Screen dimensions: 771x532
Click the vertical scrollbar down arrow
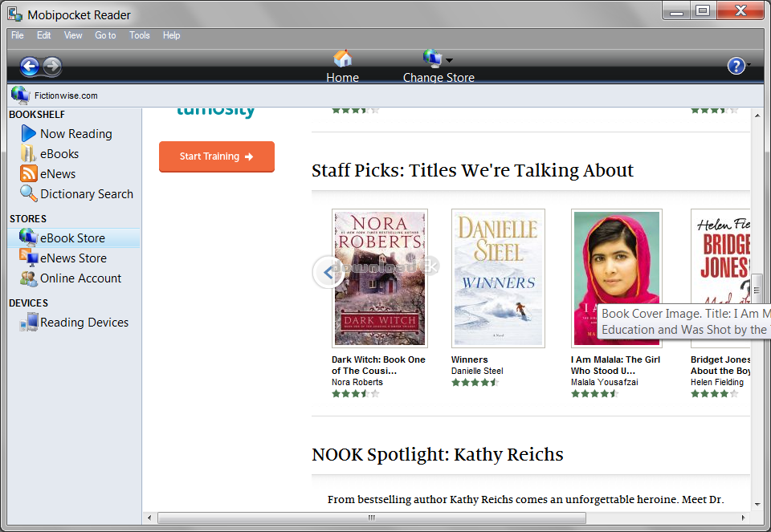(x=757, y=505)
